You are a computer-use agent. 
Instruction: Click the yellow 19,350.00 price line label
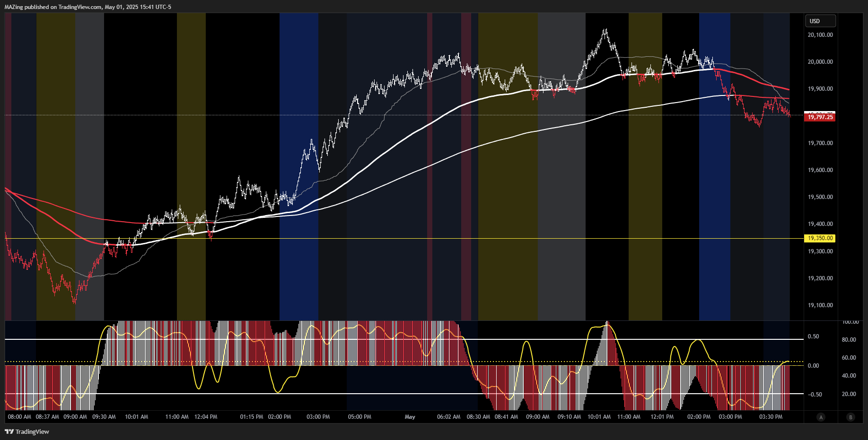point(820,238)
